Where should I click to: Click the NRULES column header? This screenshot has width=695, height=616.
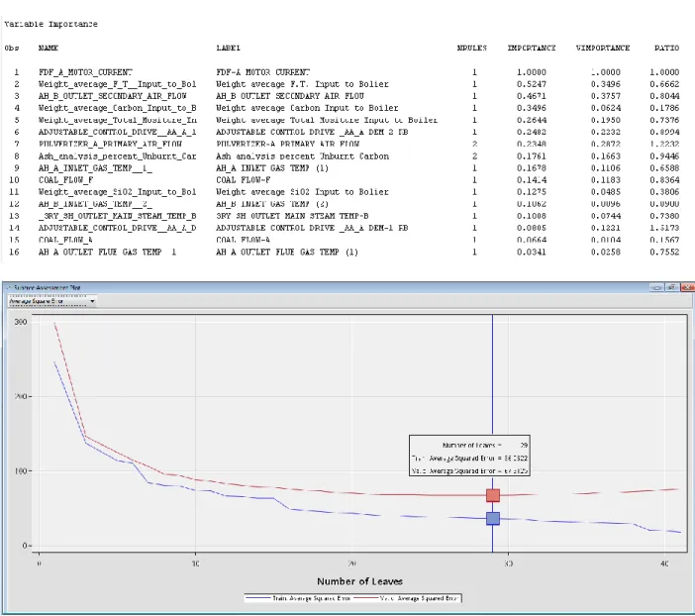(x=471, y=48)
